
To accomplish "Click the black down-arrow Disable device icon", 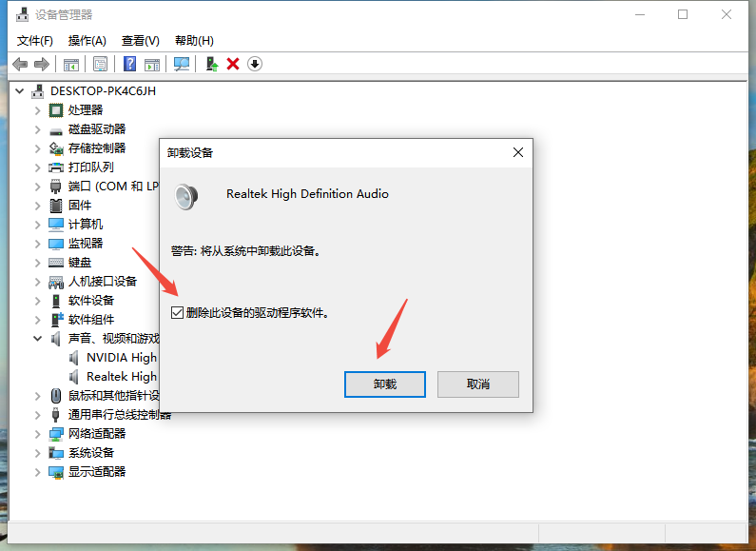I will 255,64.
